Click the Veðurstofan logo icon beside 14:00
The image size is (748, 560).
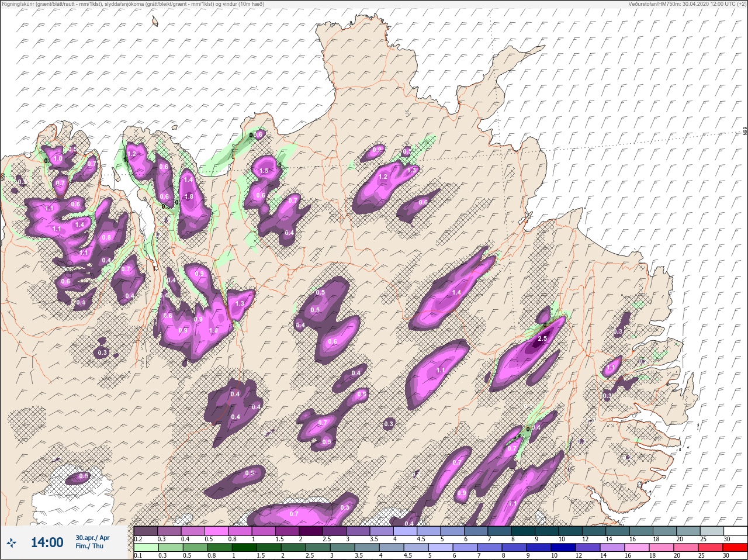[11, 542]
